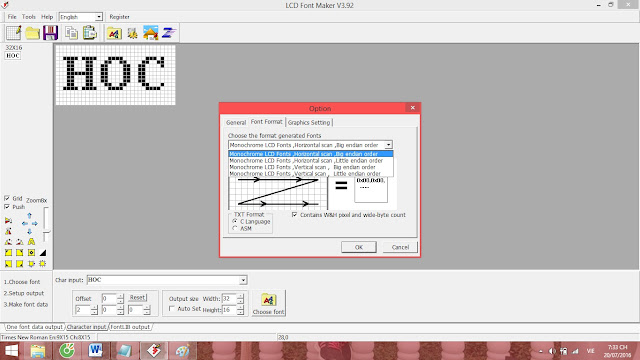Select the ASM radio button

(x=235, y=228)
